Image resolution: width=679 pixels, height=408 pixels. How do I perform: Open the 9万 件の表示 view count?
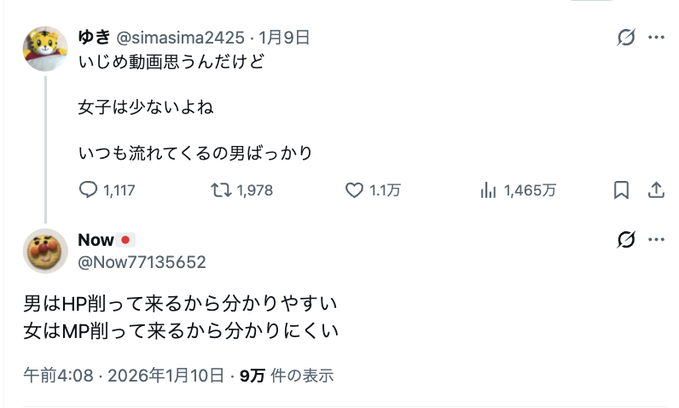(x=287, y=376)
